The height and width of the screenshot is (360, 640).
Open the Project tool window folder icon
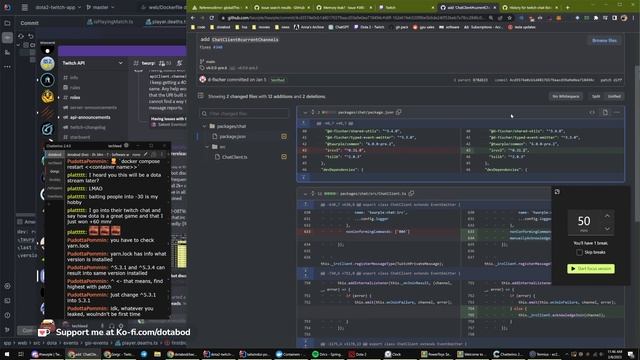pos(7,23)
